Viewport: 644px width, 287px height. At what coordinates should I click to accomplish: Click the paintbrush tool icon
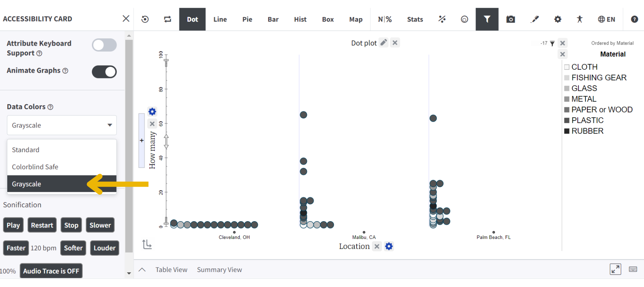535,19
